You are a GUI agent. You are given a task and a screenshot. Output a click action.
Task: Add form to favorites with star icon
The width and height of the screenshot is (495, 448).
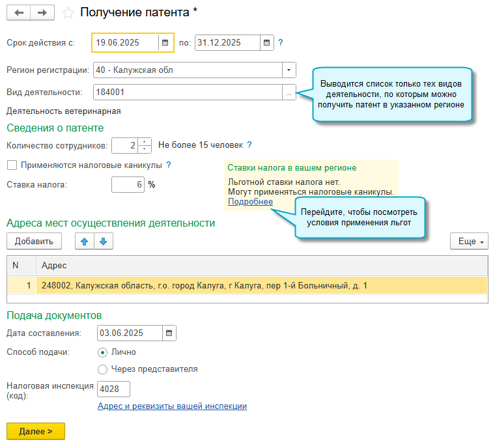[68, 13]
